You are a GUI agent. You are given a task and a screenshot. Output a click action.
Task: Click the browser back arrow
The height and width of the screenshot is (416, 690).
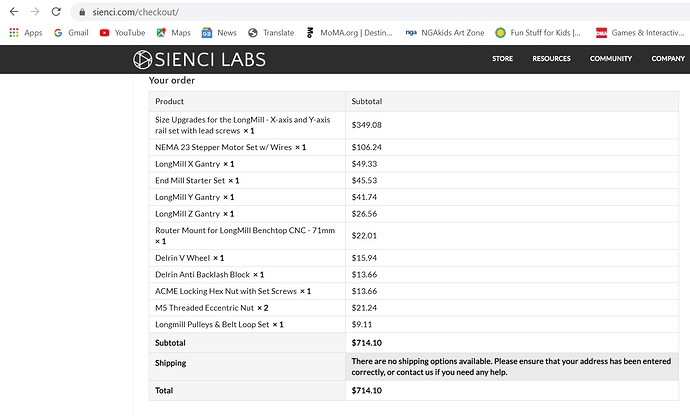point(14,12)
